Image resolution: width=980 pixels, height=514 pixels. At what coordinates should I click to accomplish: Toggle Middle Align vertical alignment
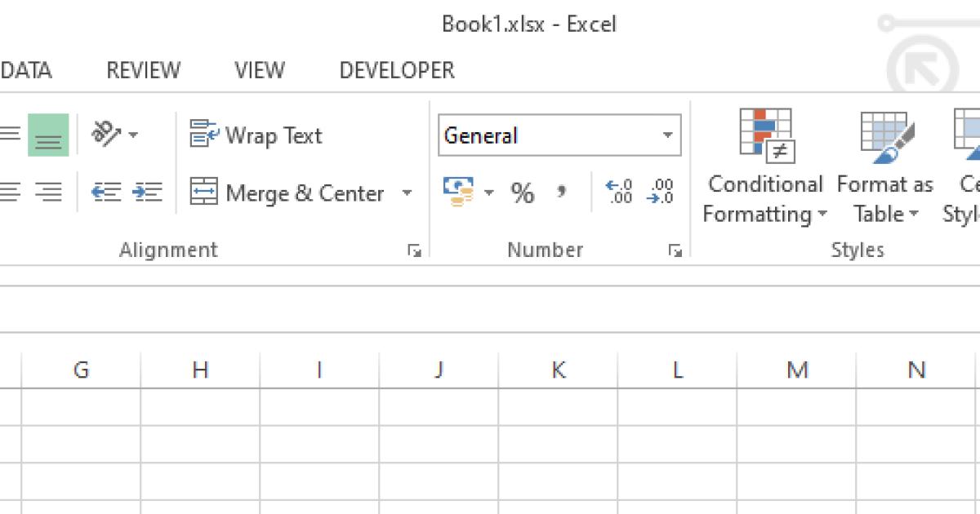[47, 135]
